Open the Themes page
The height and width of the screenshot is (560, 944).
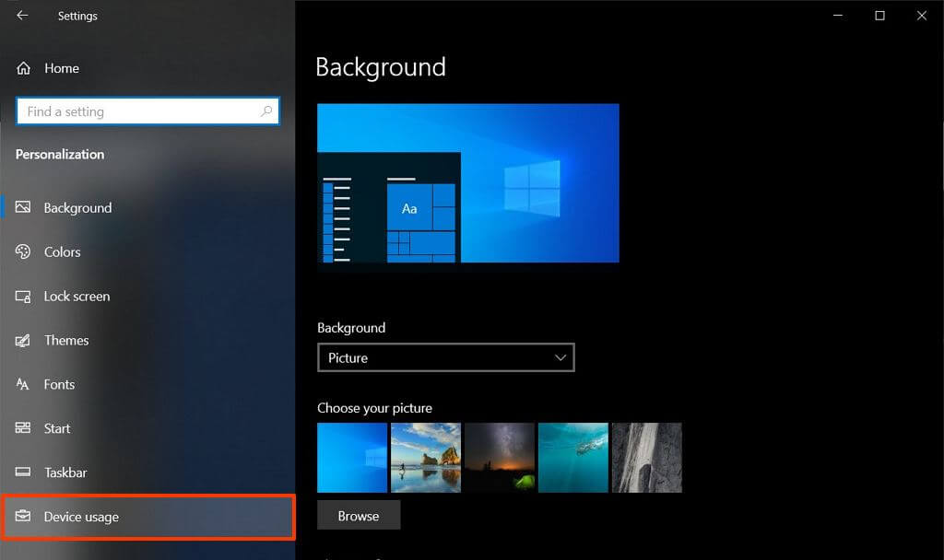coord(147,341)
